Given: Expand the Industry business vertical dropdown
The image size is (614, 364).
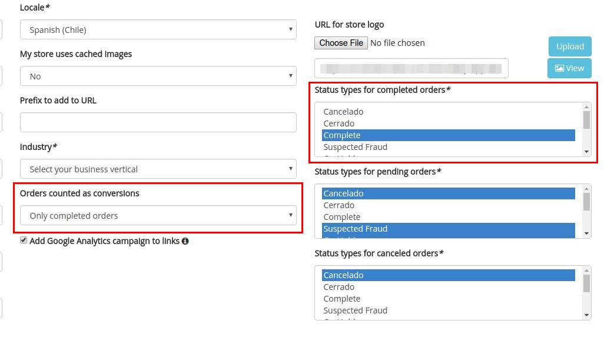Looking at the screenshot, I should 158,169.
